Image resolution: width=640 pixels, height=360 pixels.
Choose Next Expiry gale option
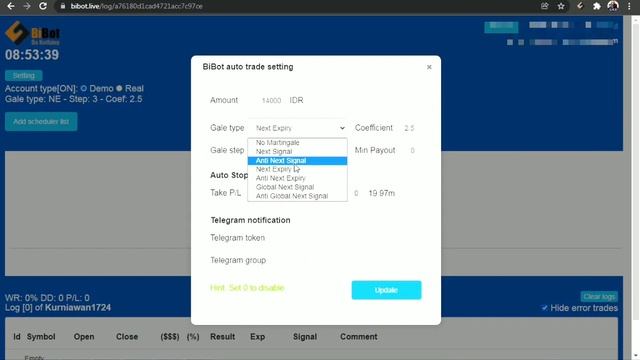click(298, 169)
